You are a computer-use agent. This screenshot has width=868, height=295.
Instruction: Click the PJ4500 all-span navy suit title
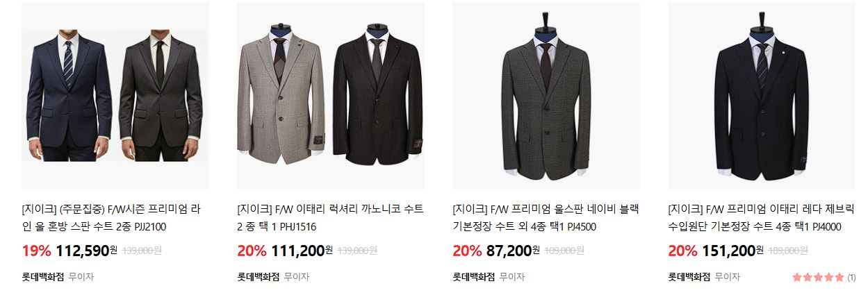[x=546, y=217]
